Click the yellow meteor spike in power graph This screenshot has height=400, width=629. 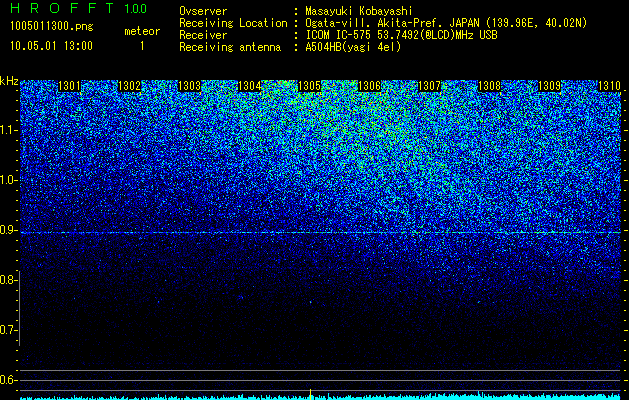pos(310,394)
